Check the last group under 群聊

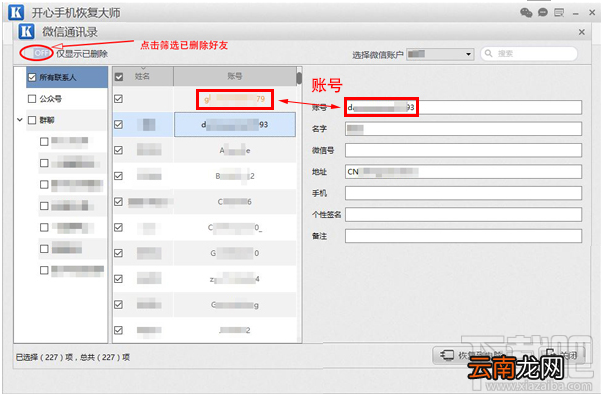pyautogui.click(x=44, y=271)
